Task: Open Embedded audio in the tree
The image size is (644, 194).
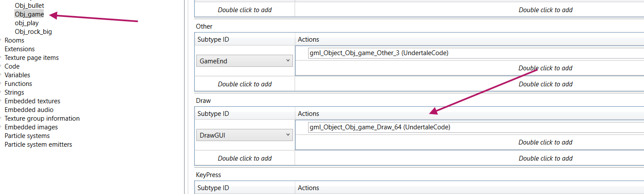Action: tap(29, 110)
